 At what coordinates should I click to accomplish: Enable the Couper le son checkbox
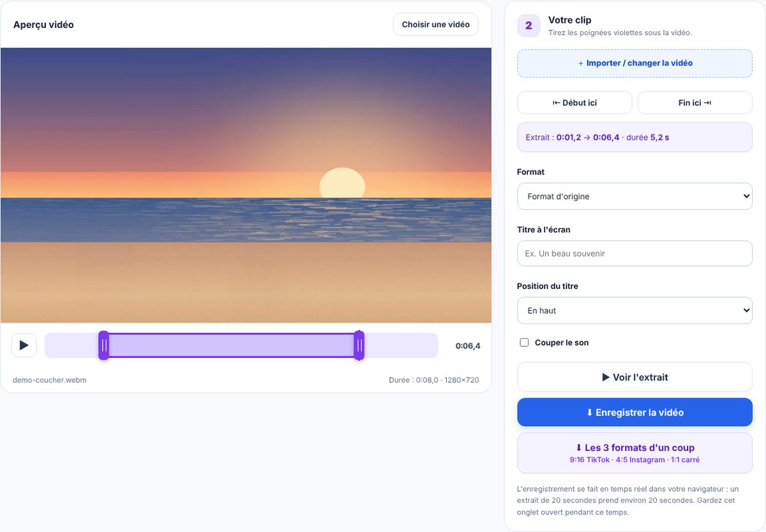click(x=525, y=343)
